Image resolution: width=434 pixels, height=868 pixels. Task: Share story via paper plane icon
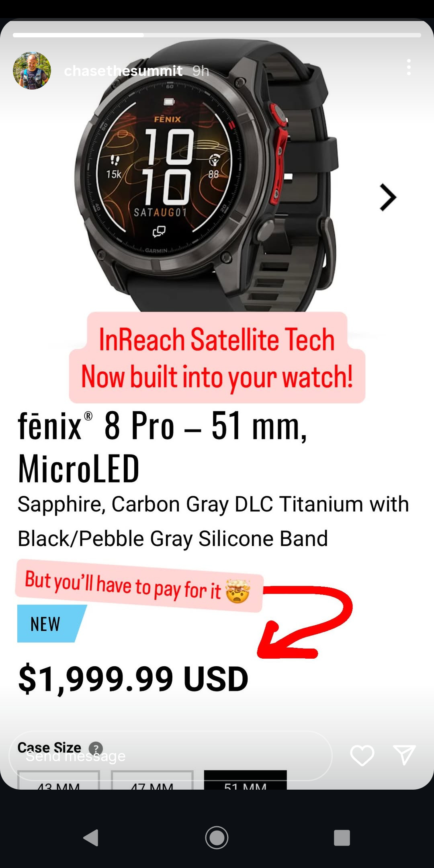[x=404, y=755]
